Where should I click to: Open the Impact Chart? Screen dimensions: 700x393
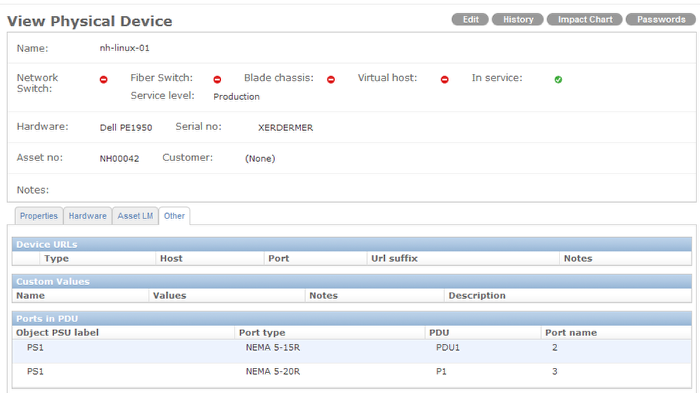click(x=584, y=20)
